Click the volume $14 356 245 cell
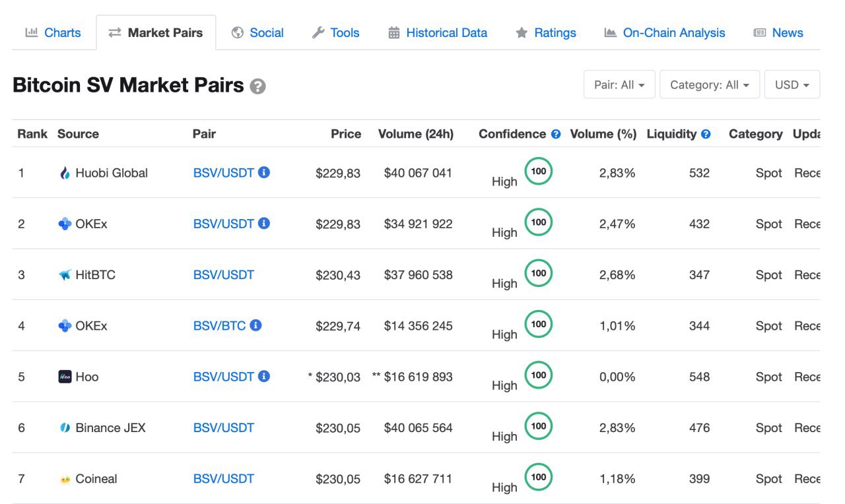Viewport: 845px width, 504px height. 418,326
